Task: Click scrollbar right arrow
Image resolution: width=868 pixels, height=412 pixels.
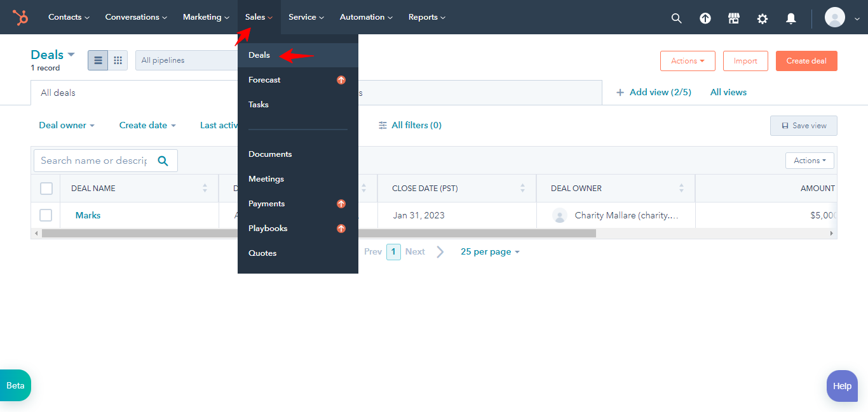Action: click(832, 234)
